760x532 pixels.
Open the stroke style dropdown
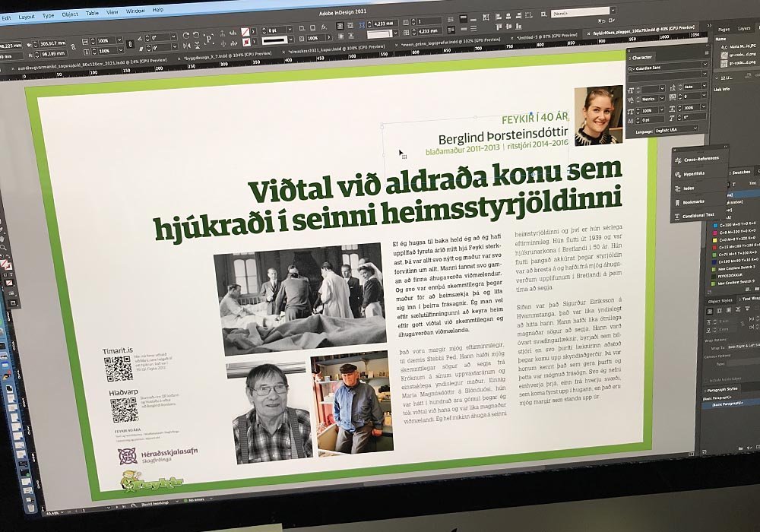pos(291,40)
